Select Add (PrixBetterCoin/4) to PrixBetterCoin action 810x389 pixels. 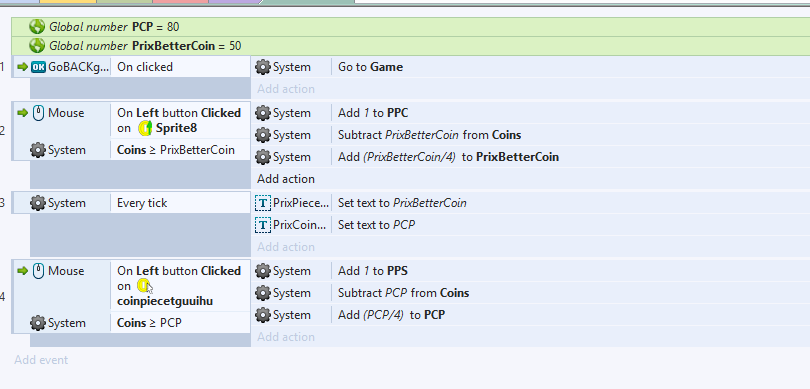[571, 157]
